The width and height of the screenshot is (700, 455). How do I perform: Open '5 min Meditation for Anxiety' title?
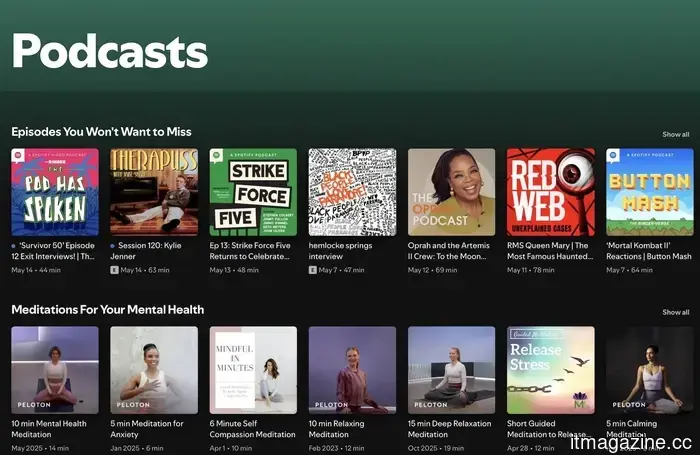click(147, 429)
